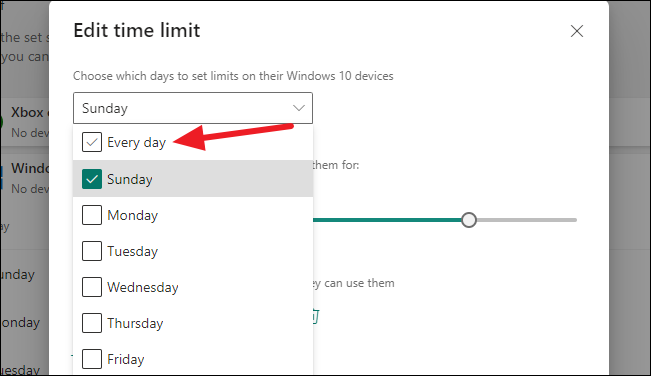The width and height of the screenshot is (651, 376).
Task: Uncheck the Sunday checkbox
Action: click(x=92, y=179)
